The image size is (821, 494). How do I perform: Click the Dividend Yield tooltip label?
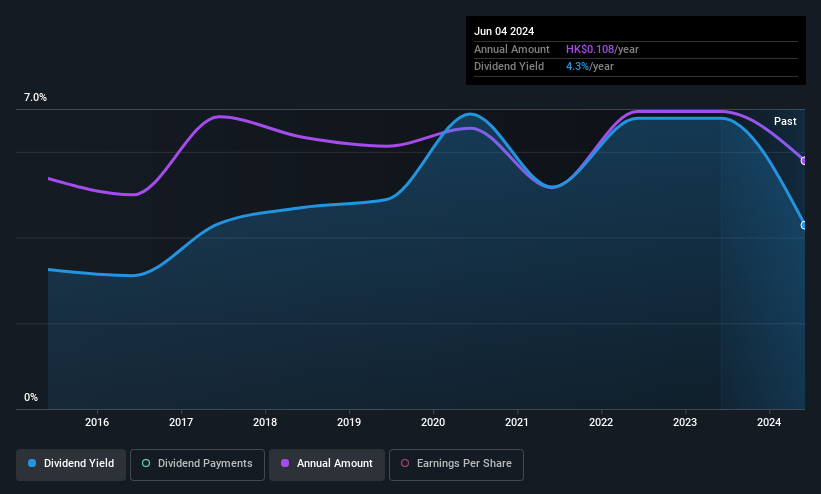point(509,67)
